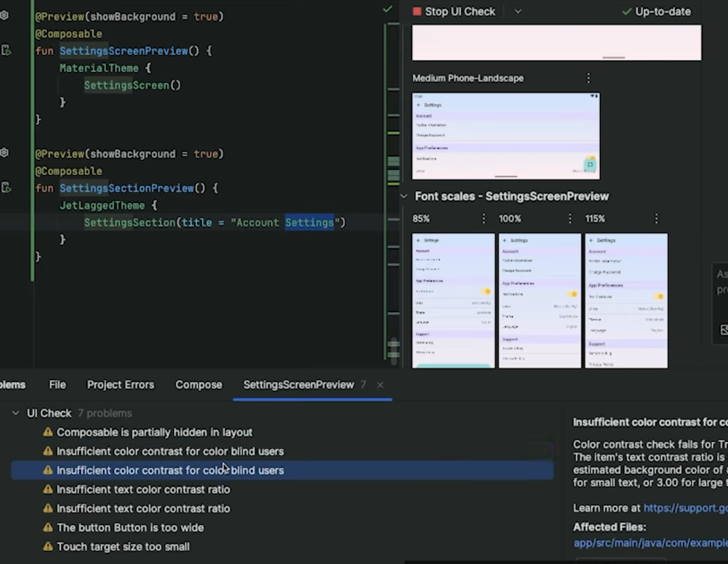
Task: Collapse the UI Check problems group
Action: pos(15,413)
